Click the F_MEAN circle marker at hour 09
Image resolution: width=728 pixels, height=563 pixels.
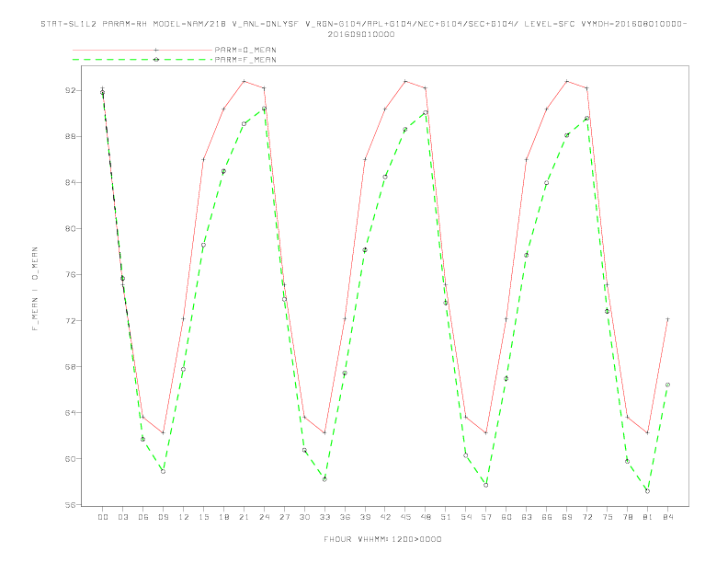click(x=163, y=472)
